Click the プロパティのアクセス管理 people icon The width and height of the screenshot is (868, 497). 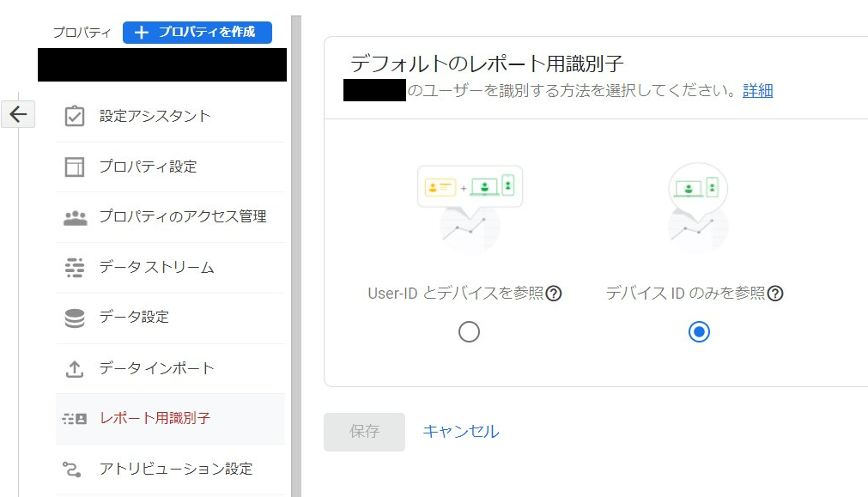click(x=75, y=217)
